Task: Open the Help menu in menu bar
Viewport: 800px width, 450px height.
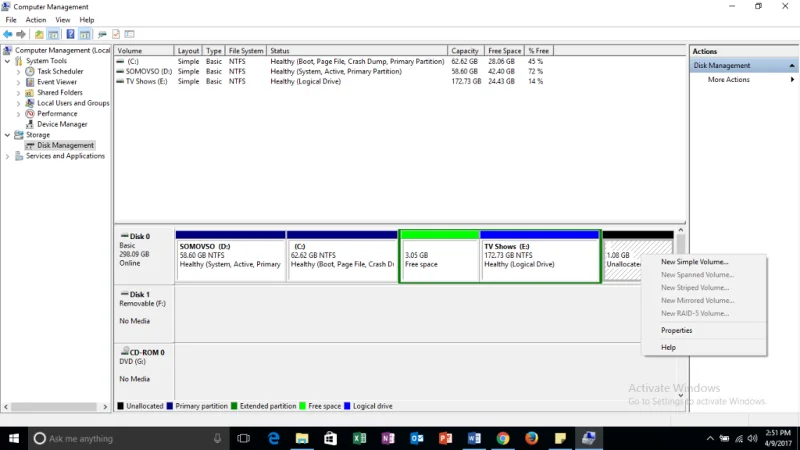Action: pos(87,20)
